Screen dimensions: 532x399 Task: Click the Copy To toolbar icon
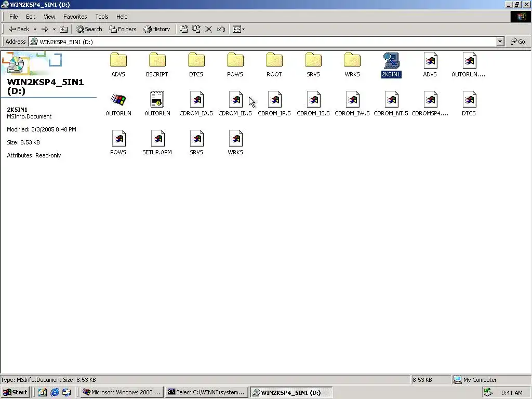(196, 29)
